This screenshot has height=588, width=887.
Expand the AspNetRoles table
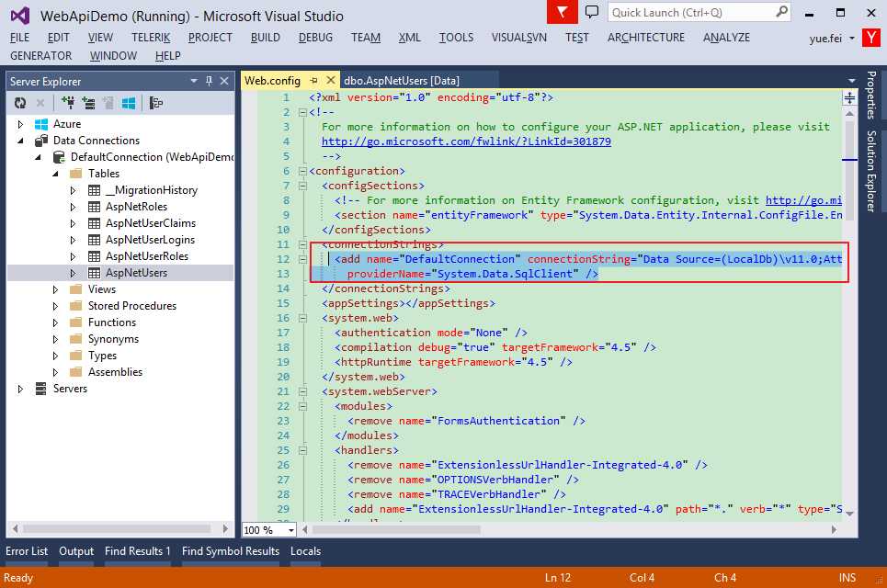[73, 207]
